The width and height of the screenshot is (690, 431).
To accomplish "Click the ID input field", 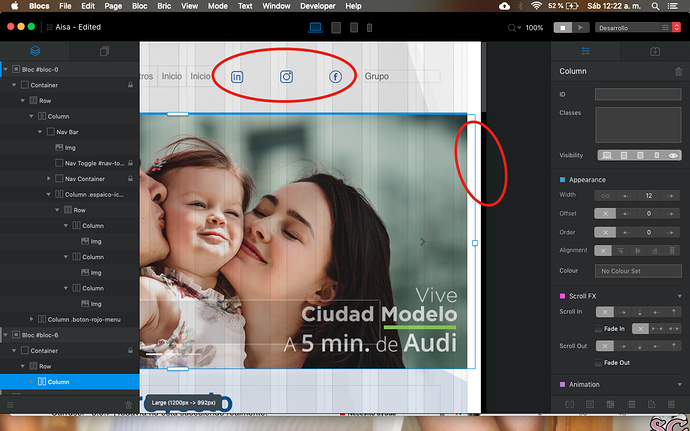I will point(637,93).
